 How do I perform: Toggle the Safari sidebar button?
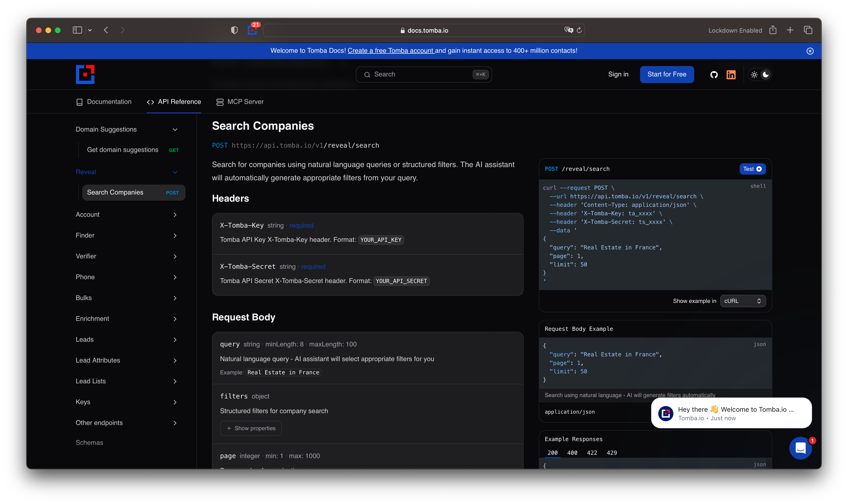(x=77, y=30)
